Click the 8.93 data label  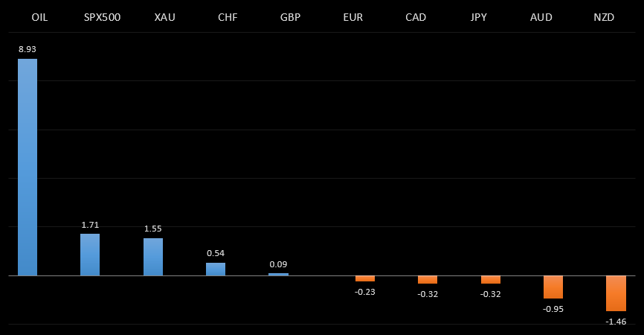28,49
